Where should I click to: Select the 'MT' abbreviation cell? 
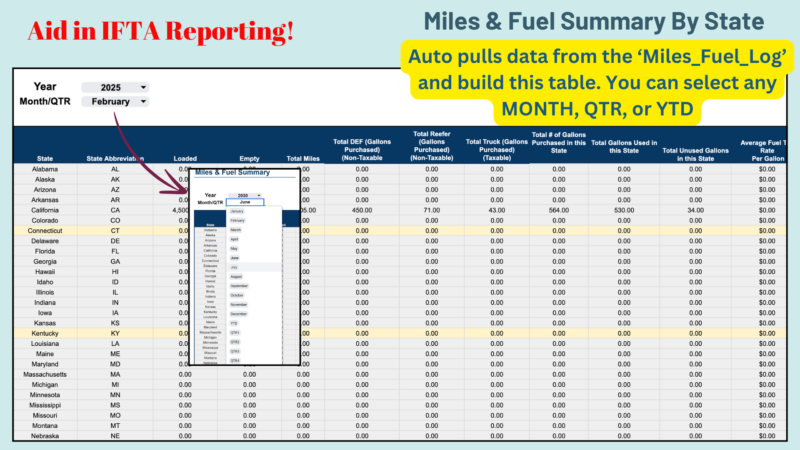click(115, 426)
